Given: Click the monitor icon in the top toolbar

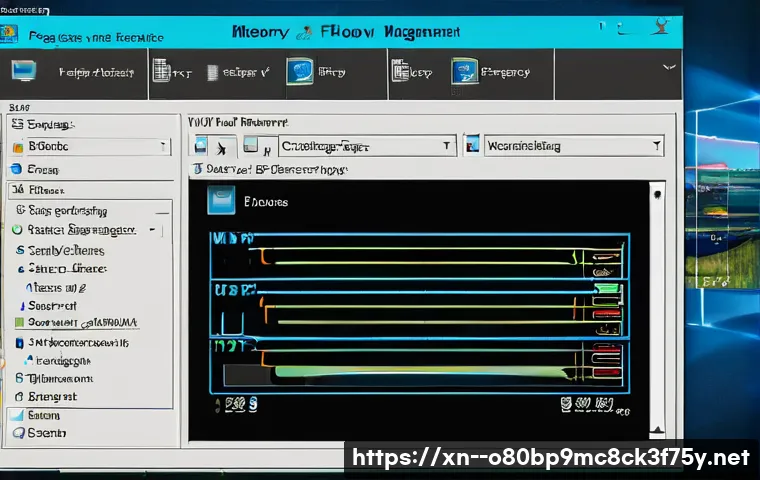Looking at the screenshot, I should point(24,71).
